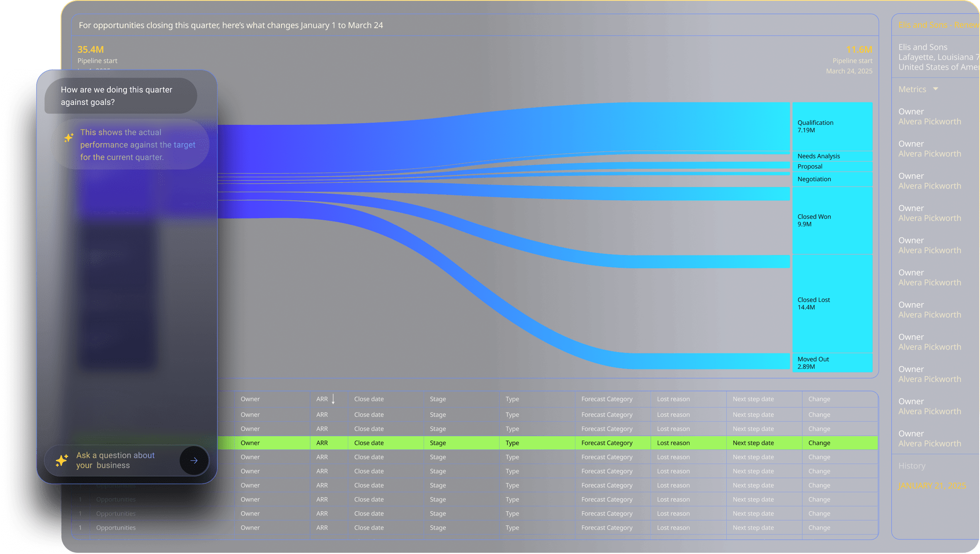Click ARR in the green highlighted row
Screen dimensions: 980x554
coord(322,443)
